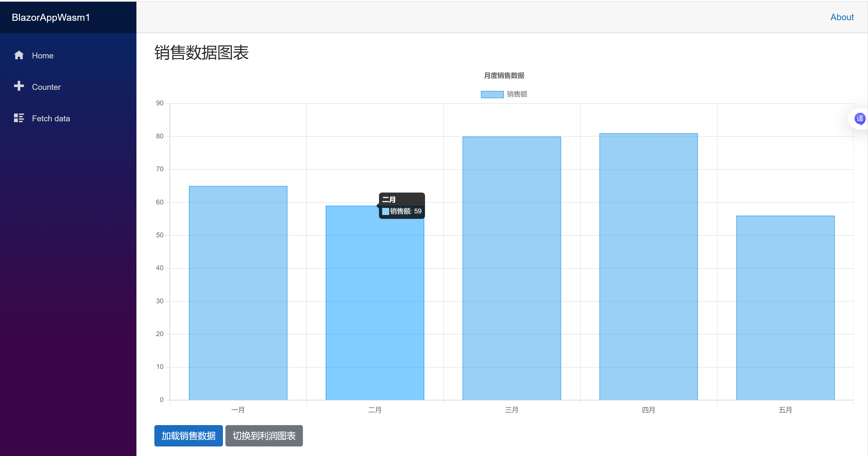The image size is (868, 456).
Task: Click the 四月 bar in the chart
Action: (648, 266)
